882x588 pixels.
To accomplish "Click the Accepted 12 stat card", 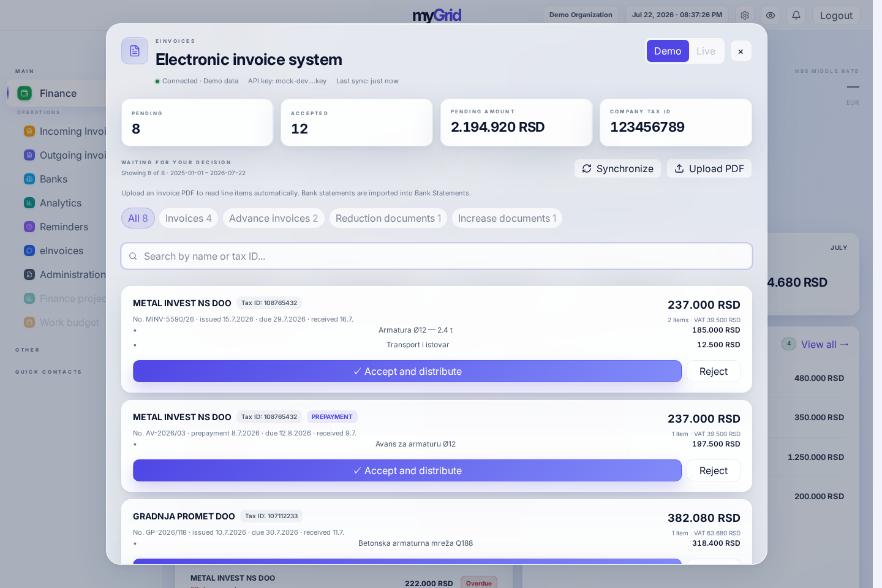I will (x=356, y=123).
